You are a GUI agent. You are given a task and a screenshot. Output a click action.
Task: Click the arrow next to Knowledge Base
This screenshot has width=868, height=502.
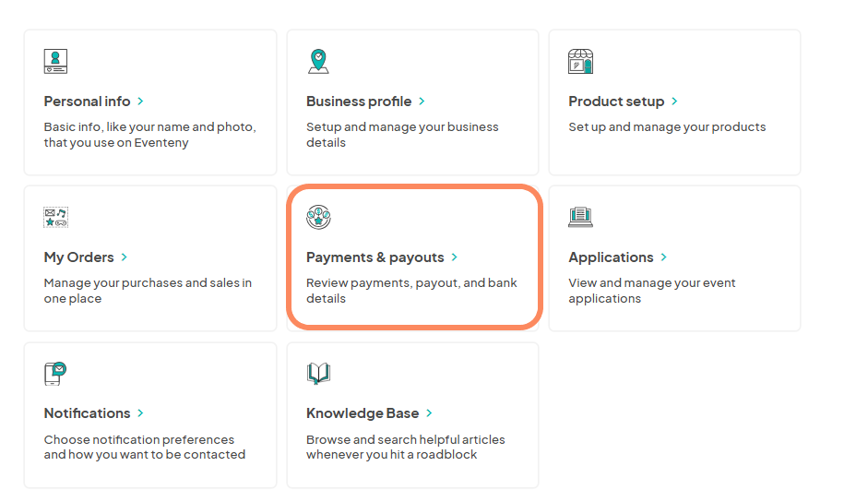(x=429, y=413)
